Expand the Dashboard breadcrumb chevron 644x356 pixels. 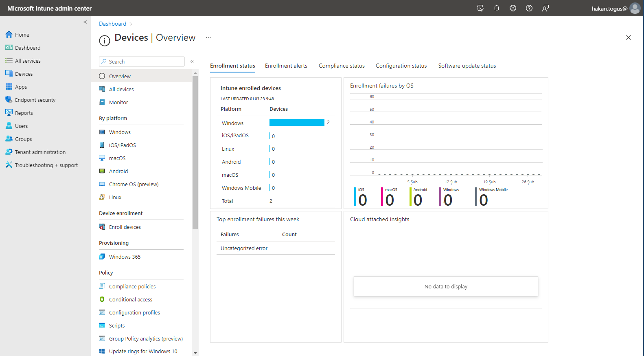click(x=131, y=24)
